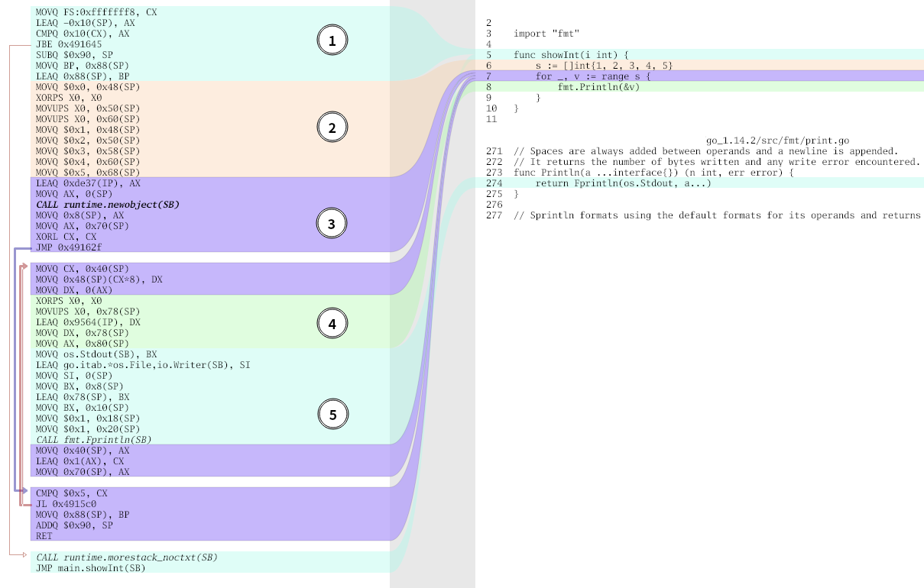Screen dimensions: 924x588
Task: Click the 'MOVUPS X0, 0x60(SP)' instruction
Action: (x=88, y=119)
